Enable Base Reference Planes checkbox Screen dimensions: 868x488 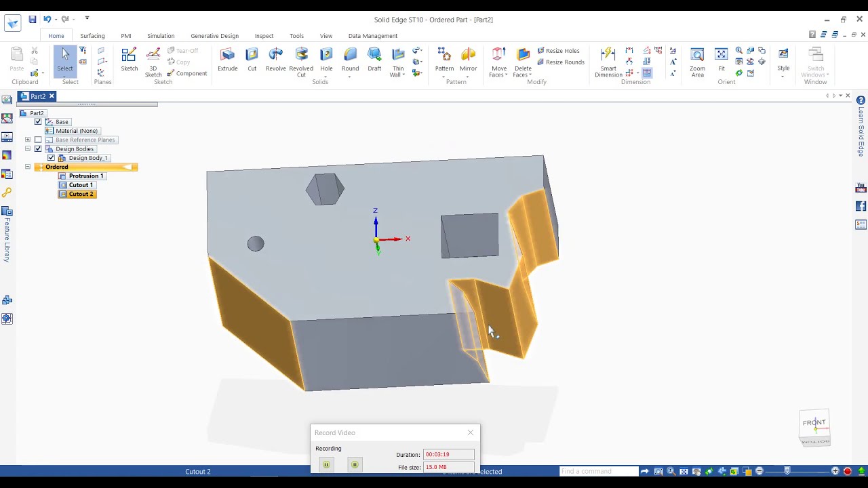tap(38, 140)
